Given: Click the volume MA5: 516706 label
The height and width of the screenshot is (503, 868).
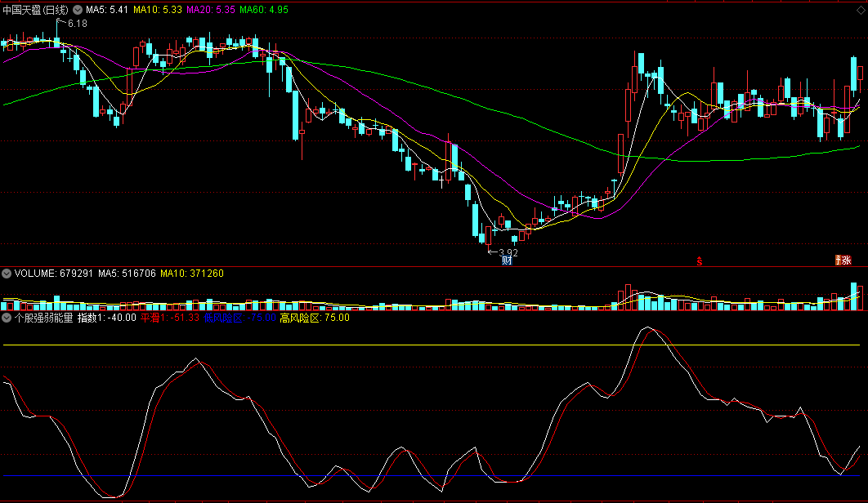Looking at the screenshot, I should point(127,274).
